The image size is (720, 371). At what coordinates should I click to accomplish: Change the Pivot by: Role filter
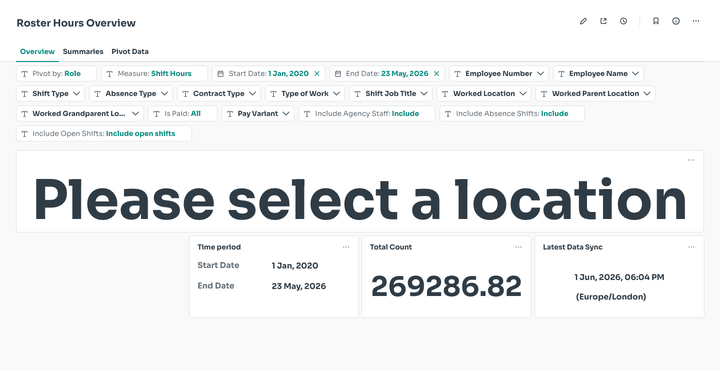(56, 73)
